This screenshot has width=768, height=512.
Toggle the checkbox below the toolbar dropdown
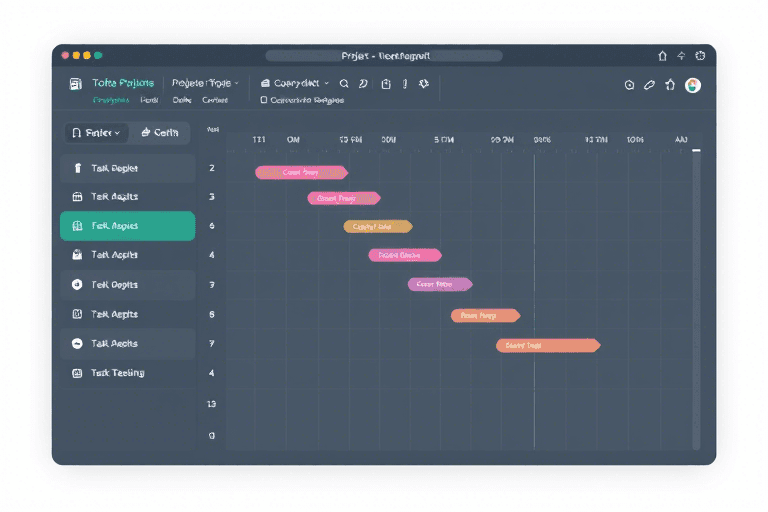(264, 100)
